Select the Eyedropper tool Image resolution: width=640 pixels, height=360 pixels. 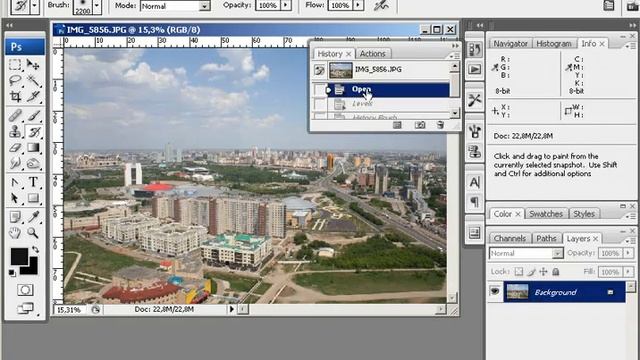[33, 217]
